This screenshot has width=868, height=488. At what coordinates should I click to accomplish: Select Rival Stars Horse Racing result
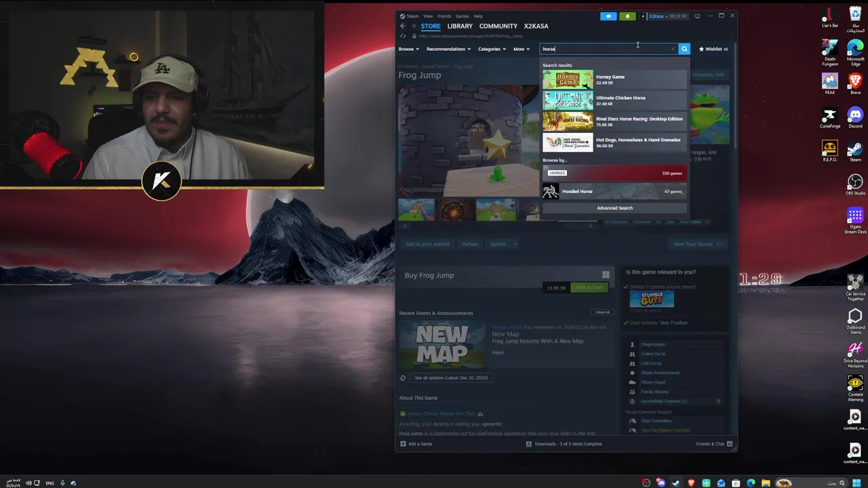tap(614, 121)
